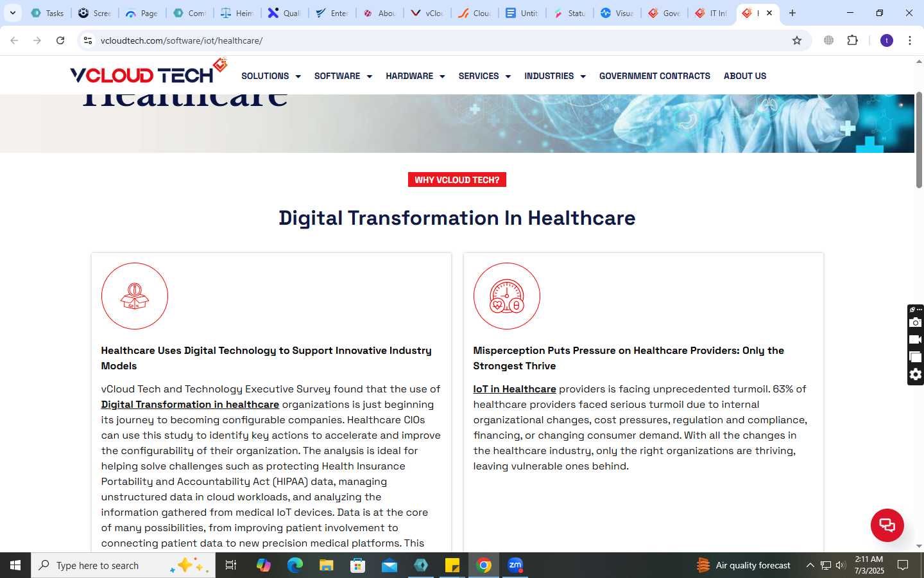
Task: Switch to the Heim browser tab
Action: (x=237, y=13)
